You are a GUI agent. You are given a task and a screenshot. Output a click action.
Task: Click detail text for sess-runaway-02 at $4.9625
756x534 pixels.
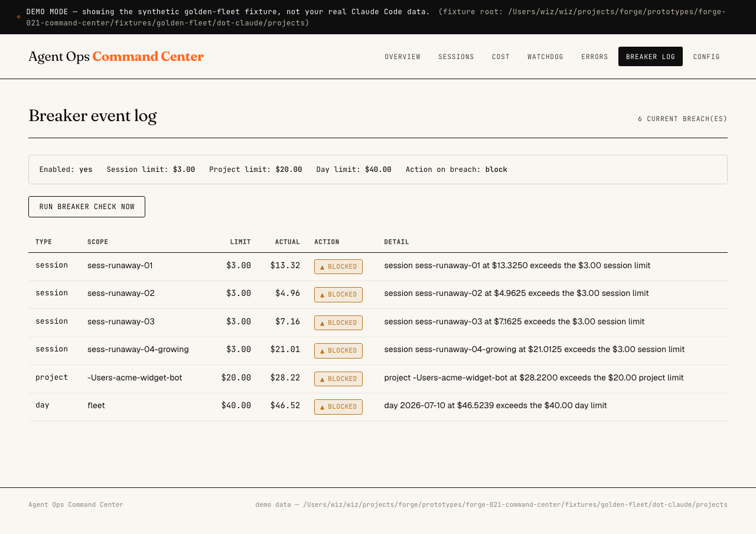[516, 294]
